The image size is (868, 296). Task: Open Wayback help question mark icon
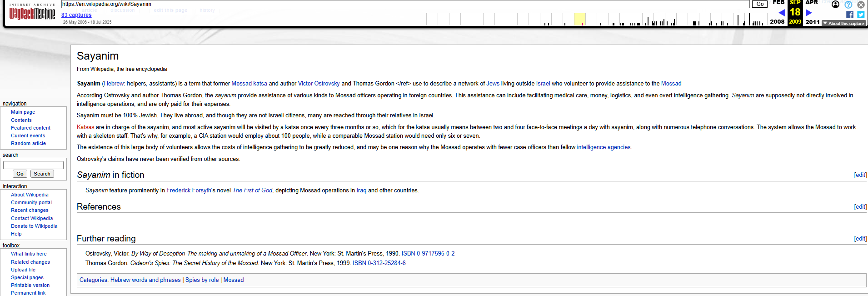[848, 5]
